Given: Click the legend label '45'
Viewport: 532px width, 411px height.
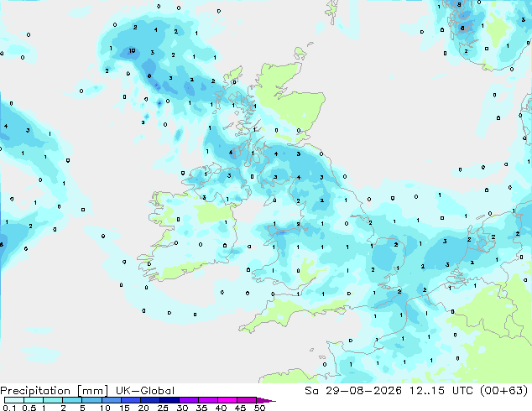Looking at the screenshot, I should (x=240, y=408).
